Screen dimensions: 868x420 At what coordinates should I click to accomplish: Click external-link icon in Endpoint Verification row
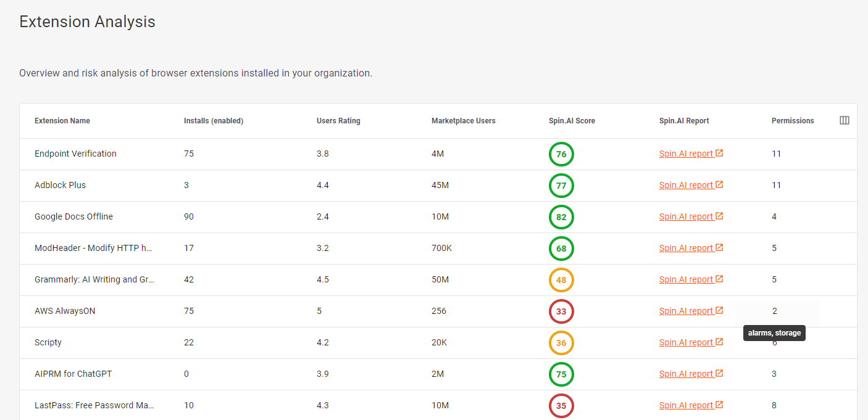pos(719,154)
